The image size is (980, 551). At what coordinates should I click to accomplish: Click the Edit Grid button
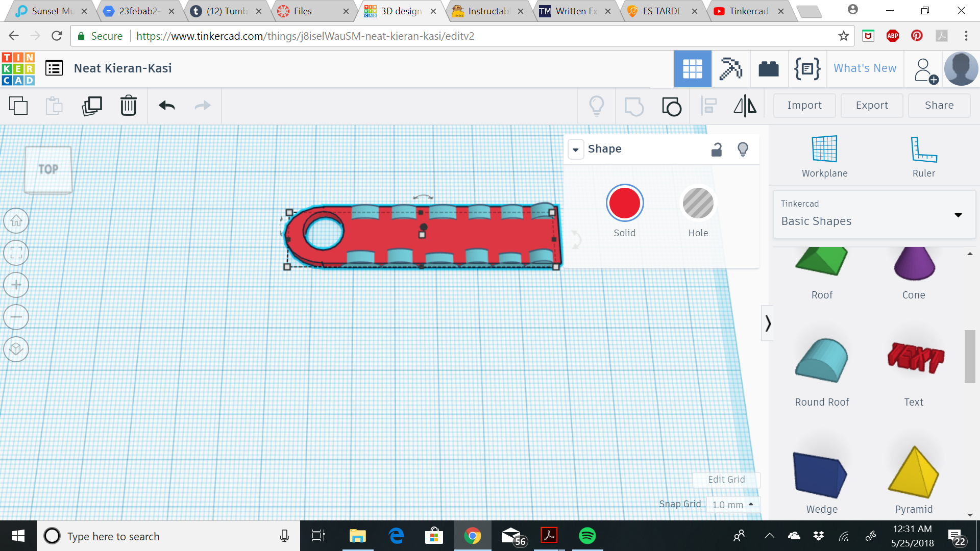pyautogui.click(x=726, y=480)
